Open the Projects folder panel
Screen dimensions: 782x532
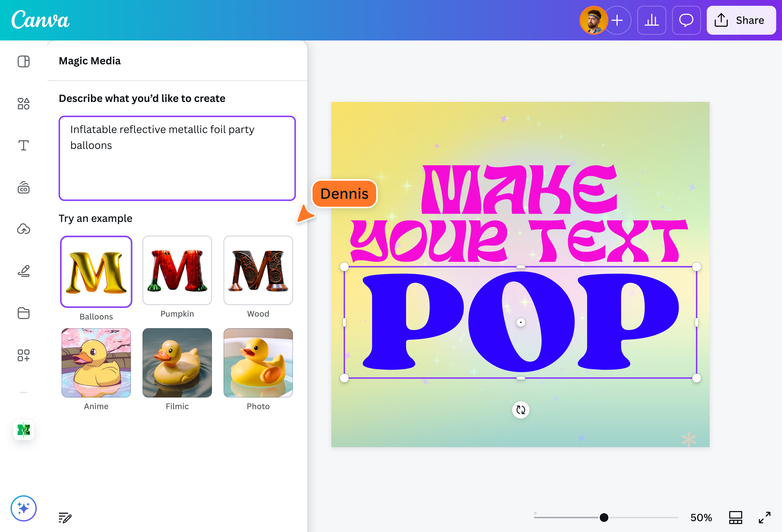pos(23,313)
